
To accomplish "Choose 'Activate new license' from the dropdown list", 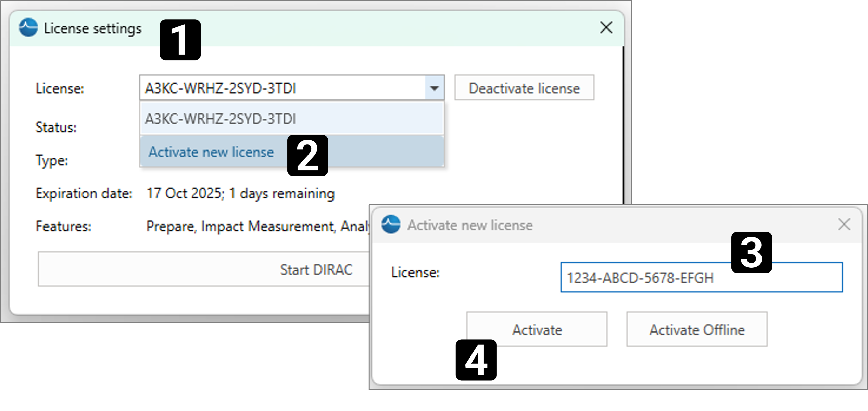I will (211, 152).
